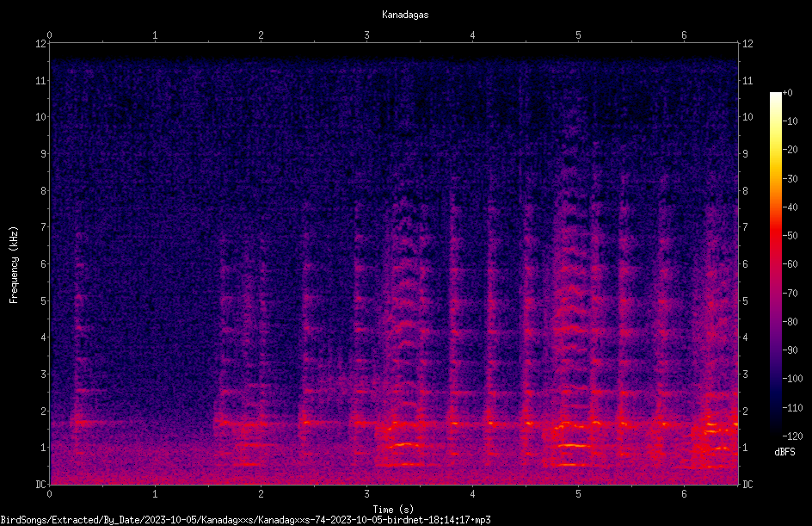Click the 6 second mark on top axis
Viewport: 812px width, 526px height.
point(684,35)
